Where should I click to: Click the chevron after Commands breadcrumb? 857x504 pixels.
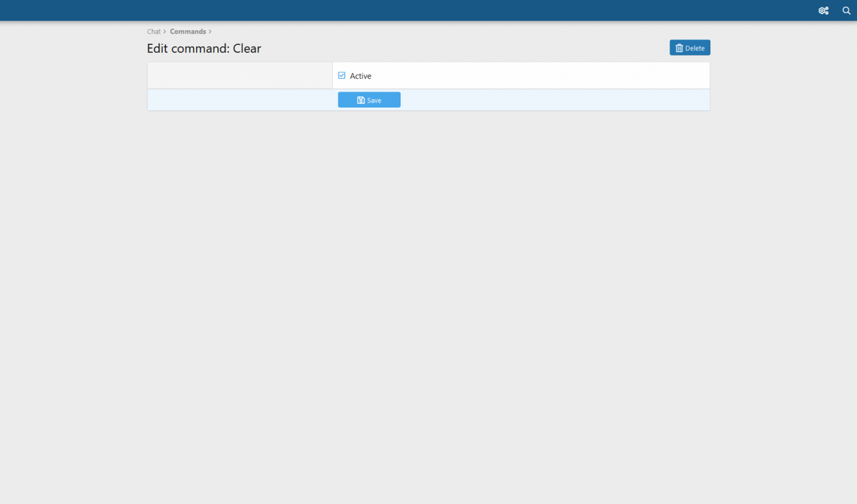coord(210,31)
